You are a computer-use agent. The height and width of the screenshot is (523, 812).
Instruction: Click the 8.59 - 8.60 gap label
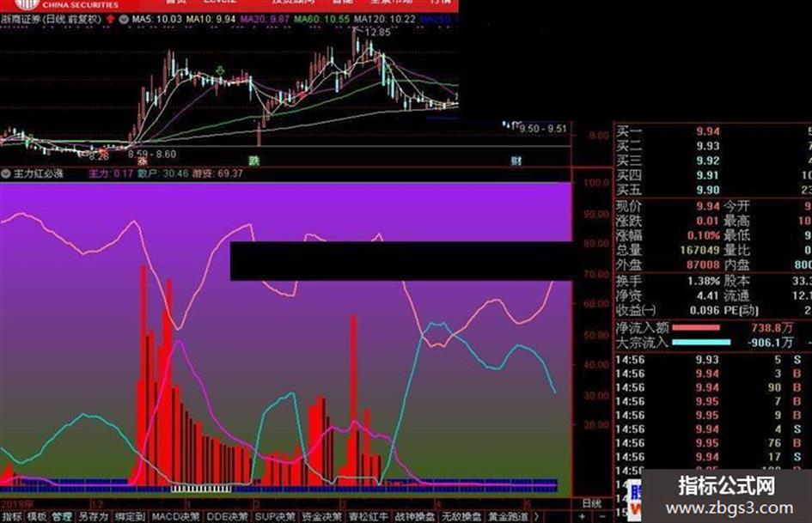click(152, 155)
